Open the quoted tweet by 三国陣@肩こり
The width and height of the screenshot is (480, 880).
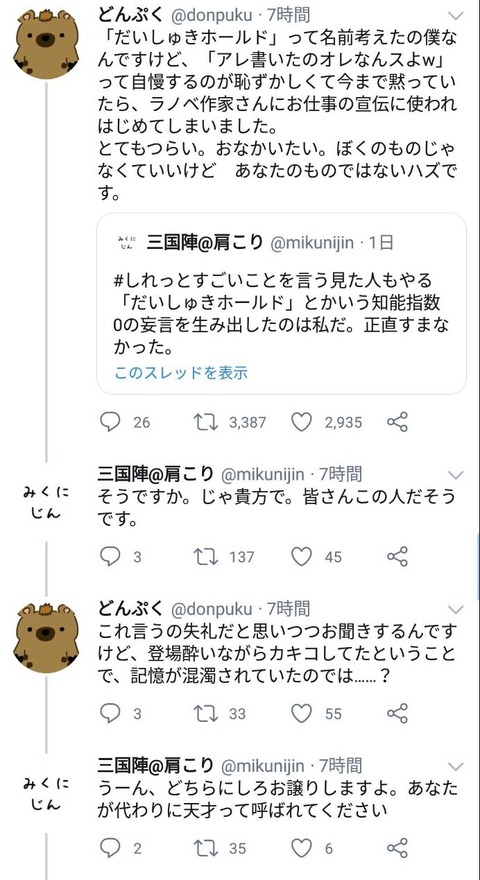coord(281,304)
